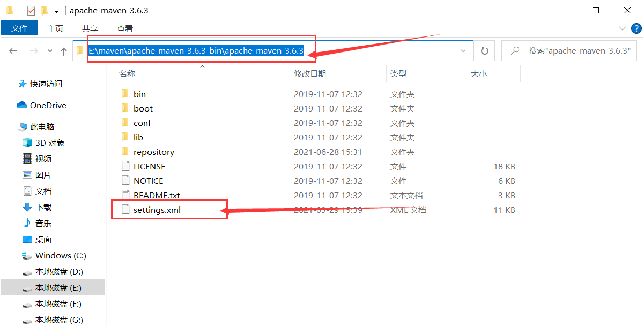This screenshot has height=326, width=644.
Task: Expand the ribbon chevron
Action: pyautogui.click(x=623, y=28)
